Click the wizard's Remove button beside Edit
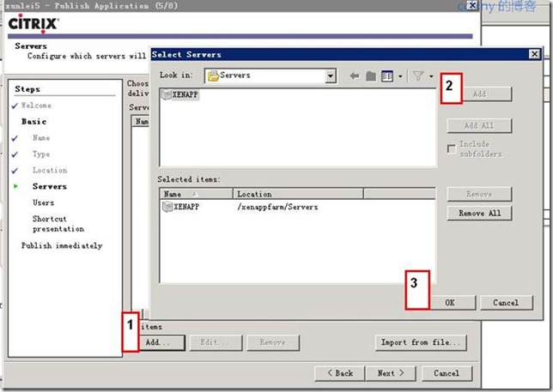The image size is (553, 392). click(x=273, y=342)
